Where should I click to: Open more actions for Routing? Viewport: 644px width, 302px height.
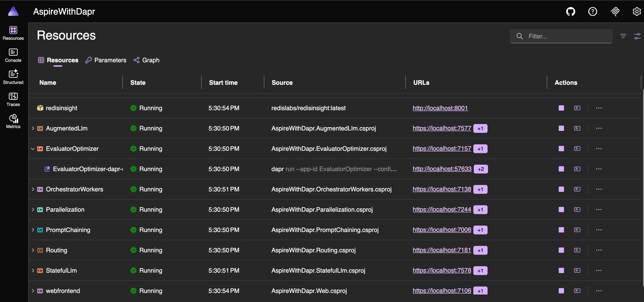tap(599, 250)
